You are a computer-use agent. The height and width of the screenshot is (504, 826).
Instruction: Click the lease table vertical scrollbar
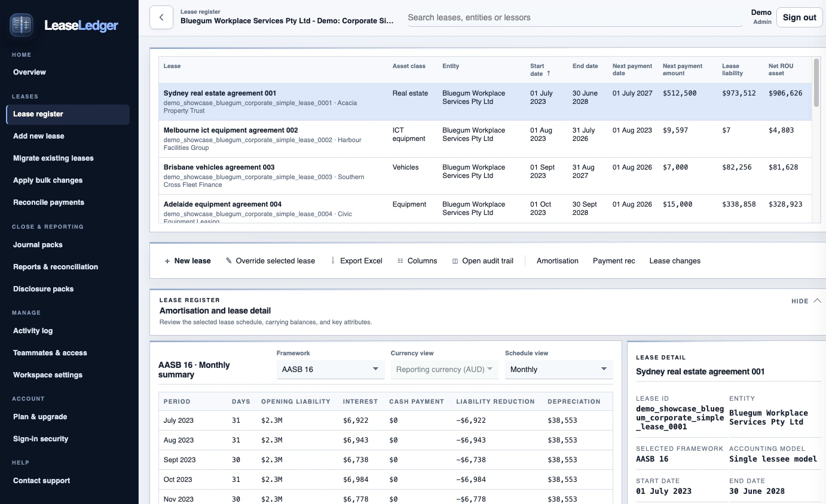click(x=816, y=82)
